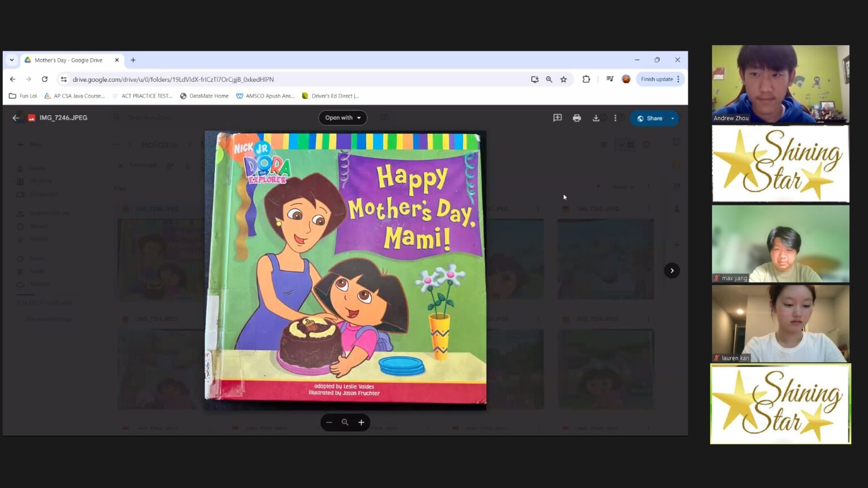Open a new browser tab
The height and width of the screenshot is (488, 868).
tap(133, 60)
